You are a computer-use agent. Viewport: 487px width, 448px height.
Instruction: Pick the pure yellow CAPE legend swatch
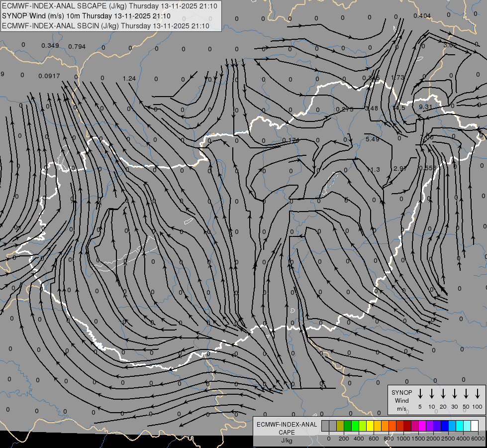[x=370, y=426]
